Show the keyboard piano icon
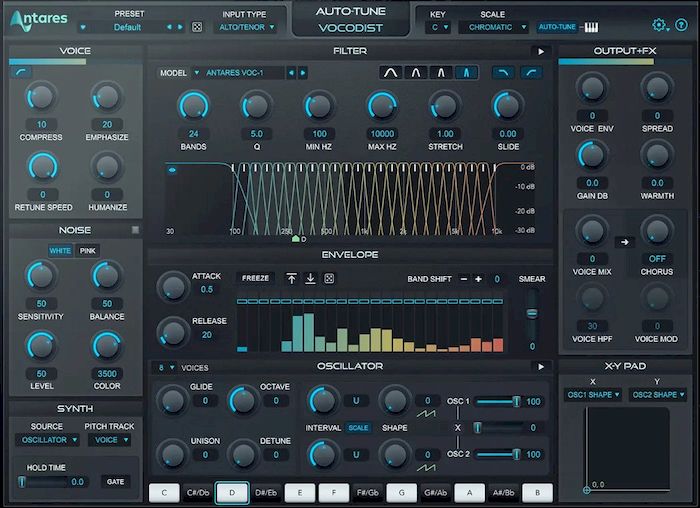The width and height of the screenshot is (700, 508). pos(591,28)
